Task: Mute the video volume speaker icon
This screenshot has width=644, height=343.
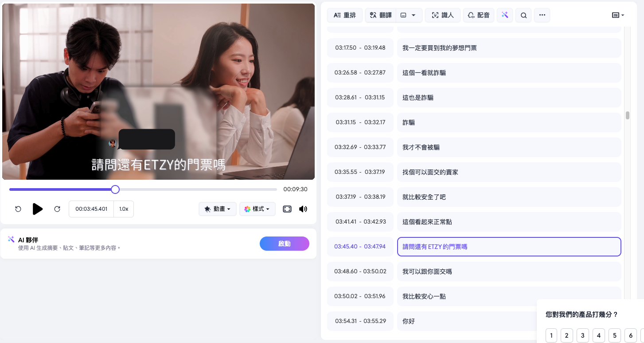Action: point(303,209)
